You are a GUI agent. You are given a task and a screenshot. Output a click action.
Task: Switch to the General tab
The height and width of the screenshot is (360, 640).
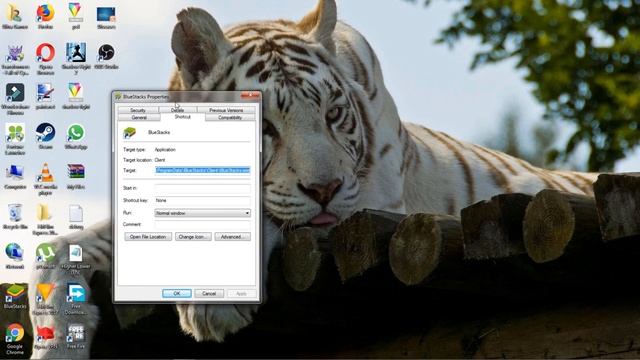[x=139, y=118]
